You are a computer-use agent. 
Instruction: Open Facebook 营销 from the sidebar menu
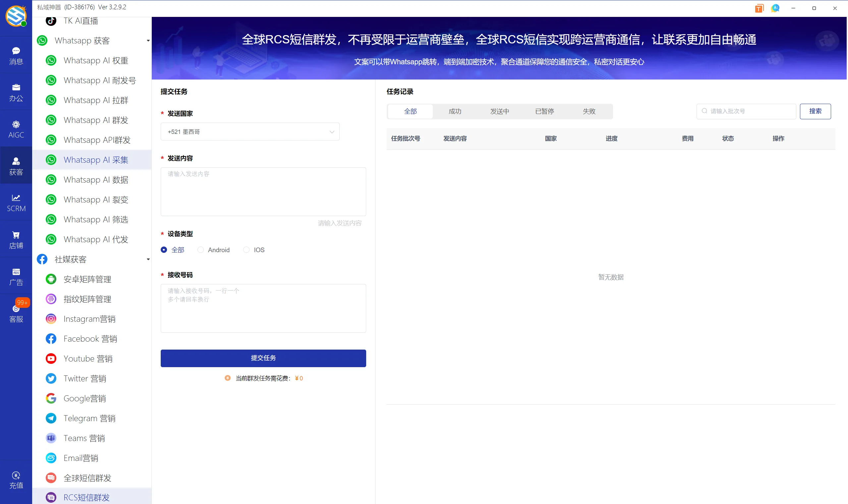coord(90,339)
